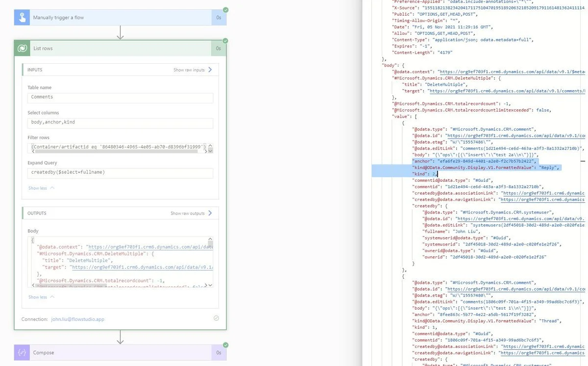This screenshot has width=588, height=366.
Task: Click the Compose curly braces icon
Action: (22, 352)
